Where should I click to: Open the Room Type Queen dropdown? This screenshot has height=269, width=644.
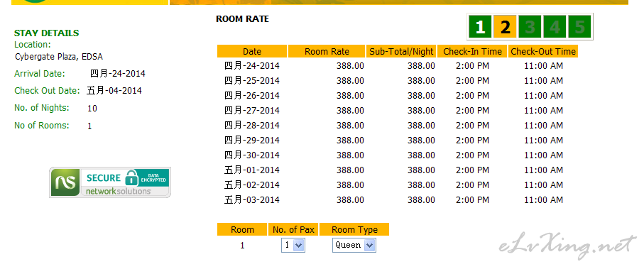click(x=354, y=246)
